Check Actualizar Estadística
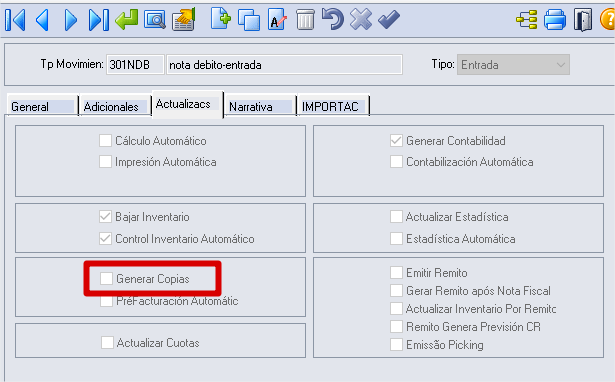The image size is (615, 382). pyautogui.click(x=396, y=216)
